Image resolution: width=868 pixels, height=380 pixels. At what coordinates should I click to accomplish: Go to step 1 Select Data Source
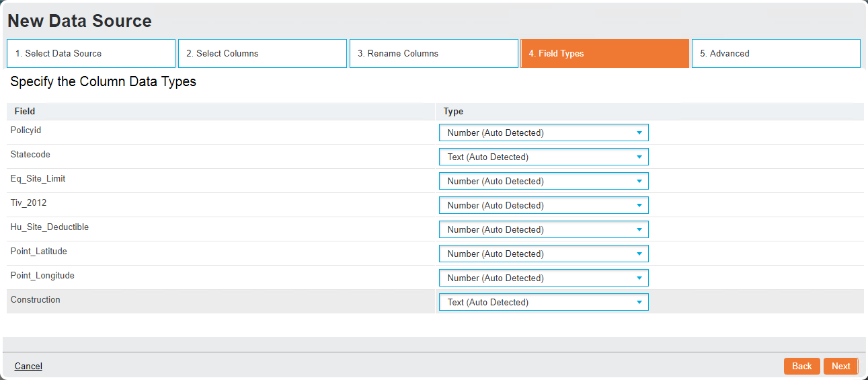click(91, 53)
